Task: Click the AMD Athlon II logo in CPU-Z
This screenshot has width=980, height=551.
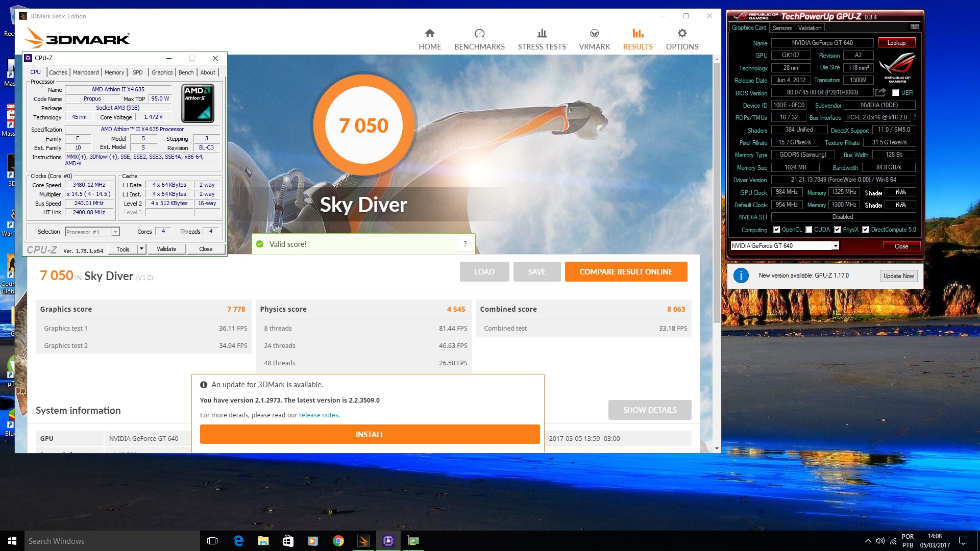Action: (198, 104)
